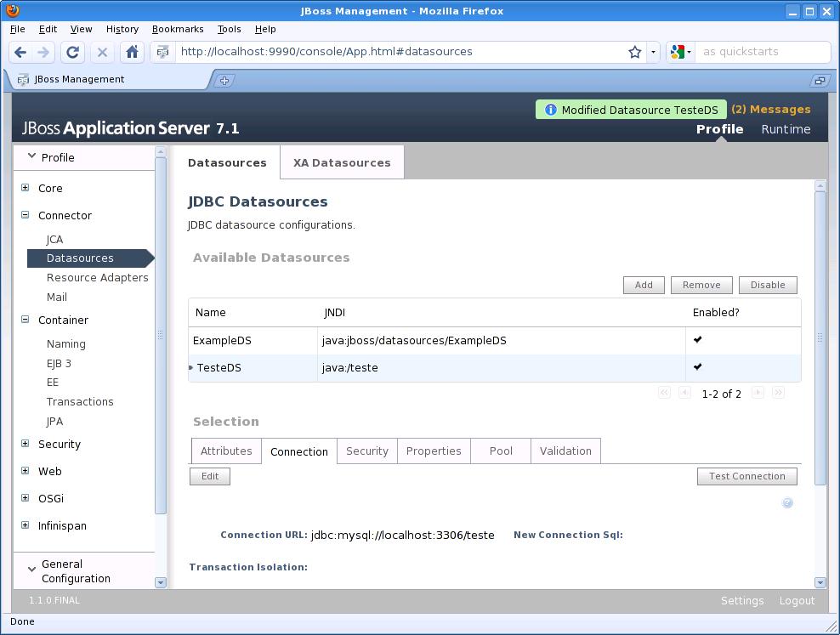Viewport: 840px width, 635px height.
Task: Go to the next page of datasources table
Action: coord(758,393)
